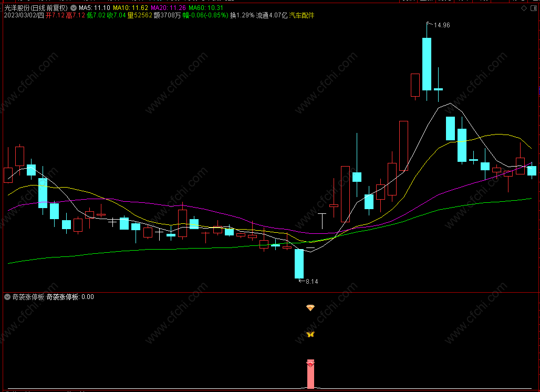Select the MA5: 11.10 label
The width and height of the screenshot is (540, 392).
tap(95, 7)
